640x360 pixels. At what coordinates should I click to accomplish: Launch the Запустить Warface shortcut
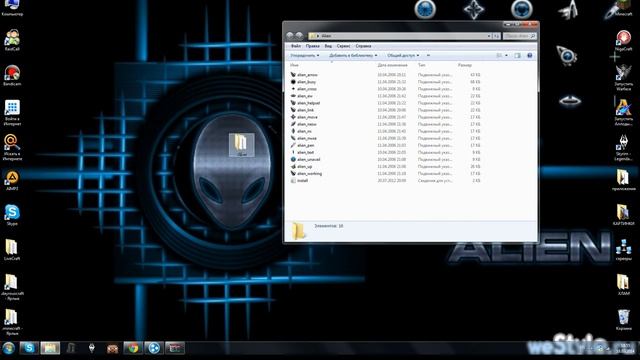point(623,77)
